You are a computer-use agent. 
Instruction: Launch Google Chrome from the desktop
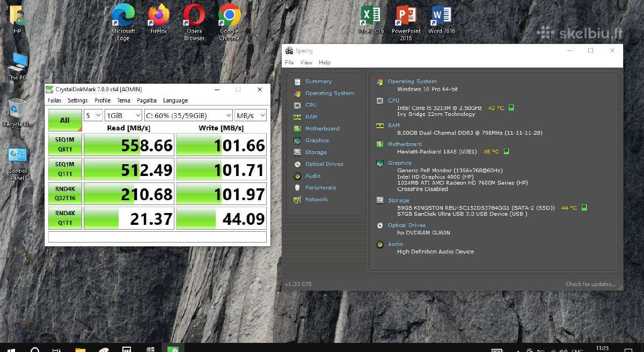pyautogui.click(x=229, y=23)
